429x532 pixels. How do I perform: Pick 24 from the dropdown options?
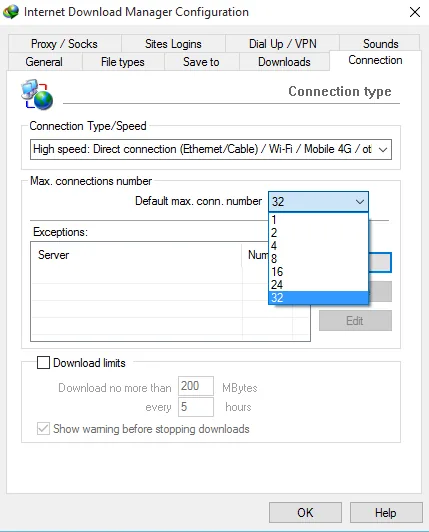(318, 284)
